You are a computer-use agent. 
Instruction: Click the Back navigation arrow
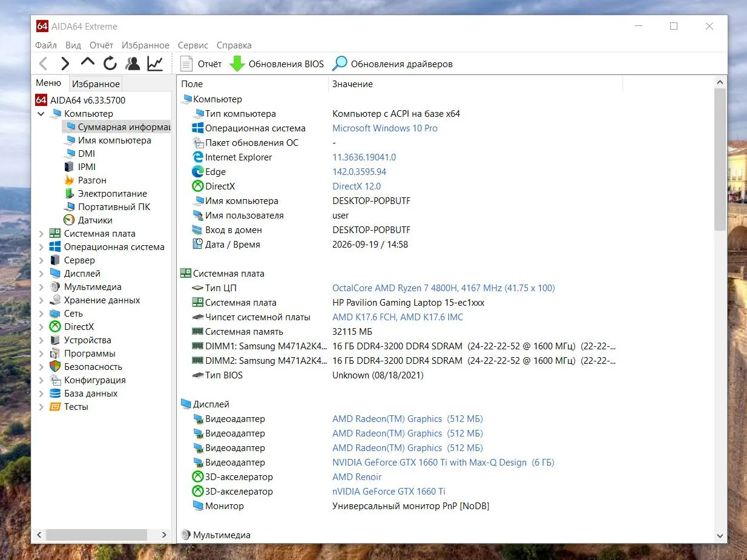point(43,64)
